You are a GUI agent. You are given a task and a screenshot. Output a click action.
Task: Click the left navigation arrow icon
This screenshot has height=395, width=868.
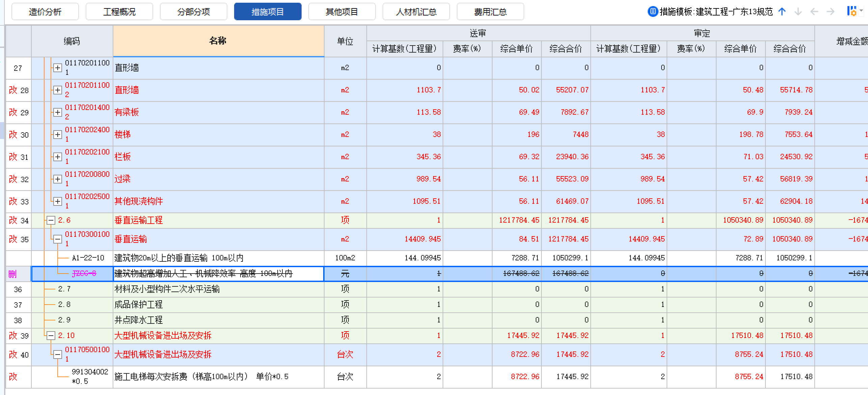[x=814, y=11]
